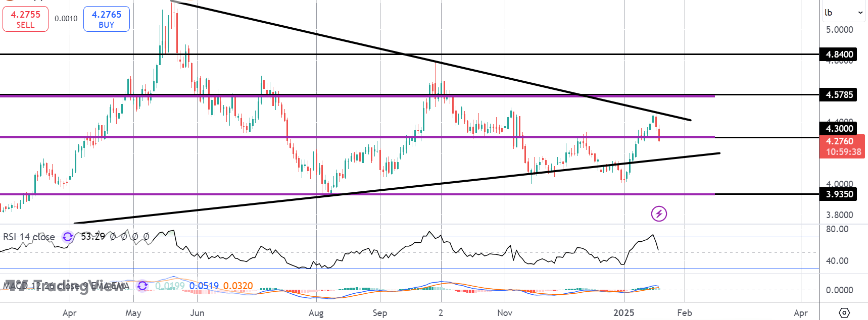The image size is (868, 320).
Task: Click the RSI indicator purple refresh icon
Action: click(x=68, y=237)
